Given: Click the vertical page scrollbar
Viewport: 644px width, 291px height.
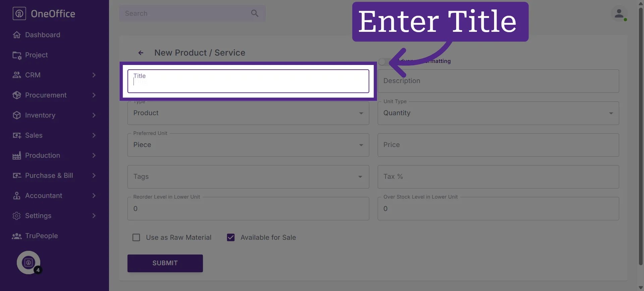Looking at the screenshot, I should (641, 136).
